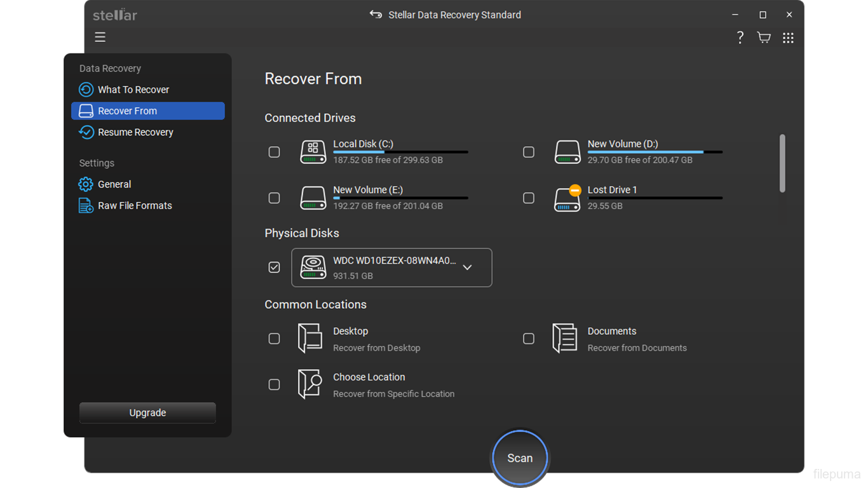Click the Local Disk (C:) drive icon
Image resolution: width=868 pixels, height=488 pixels.
[x=313, y=152]
